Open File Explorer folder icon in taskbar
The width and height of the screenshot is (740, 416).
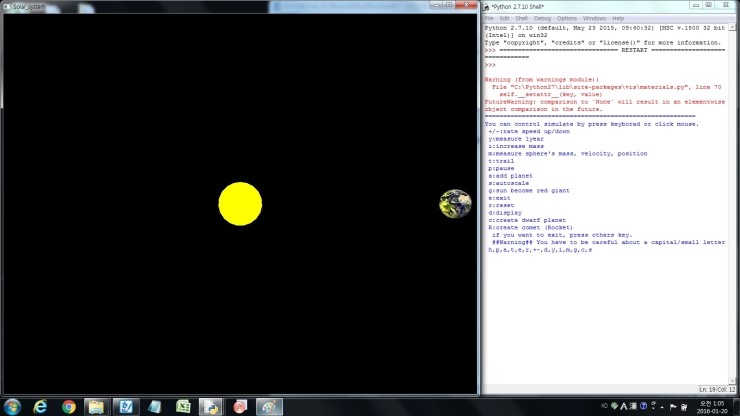97,406
